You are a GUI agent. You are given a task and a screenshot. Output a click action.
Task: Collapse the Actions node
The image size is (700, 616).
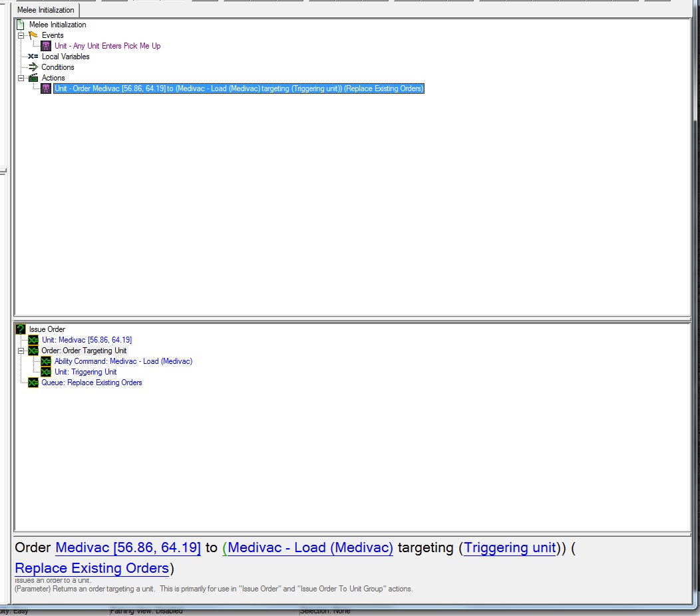[21, 78]
